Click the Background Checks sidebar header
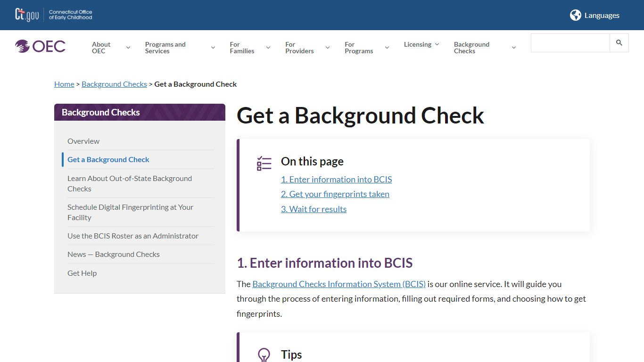Screen dimensions: 644x362 click(x=140, y=112)
